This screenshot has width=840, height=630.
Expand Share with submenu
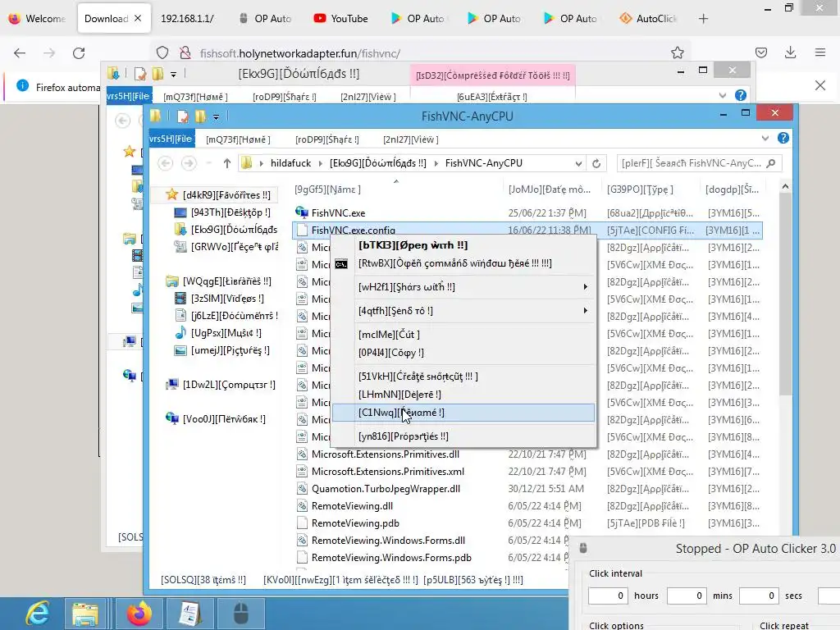click(463, 287)
